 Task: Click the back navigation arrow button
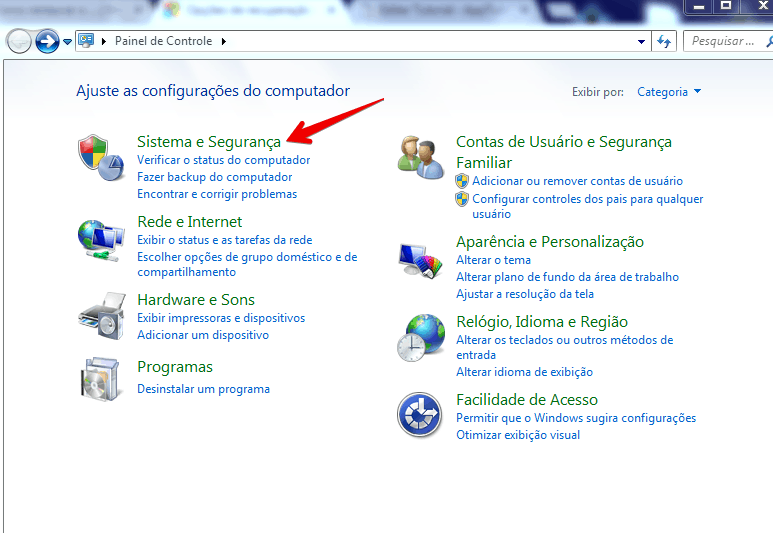tap(19, 41)
